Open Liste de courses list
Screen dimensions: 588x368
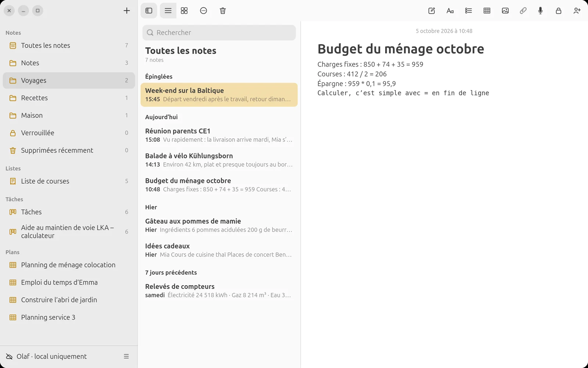69,181
